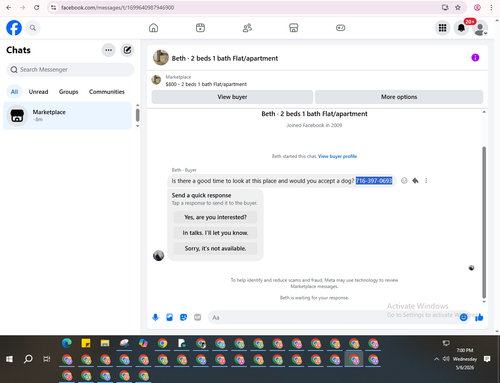Choose a GIF icon

pyautogui.click(x=198, y=317)
